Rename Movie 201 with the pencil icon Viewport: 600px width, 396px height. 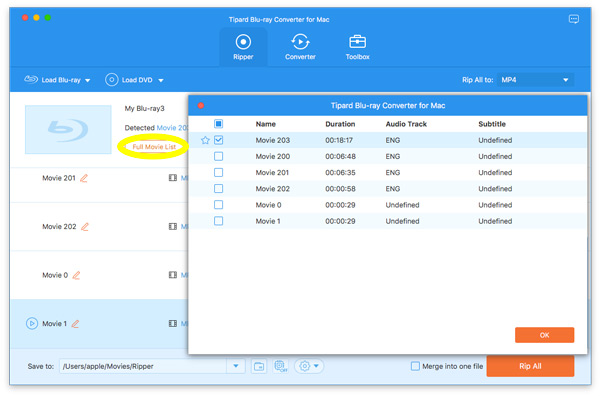84,178
